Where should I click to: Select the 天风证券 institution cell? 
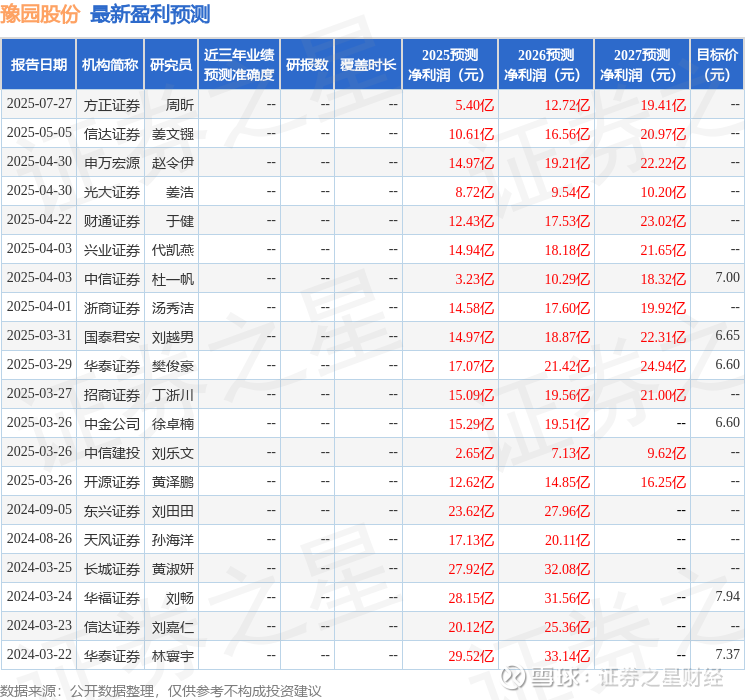coord(112,540)
